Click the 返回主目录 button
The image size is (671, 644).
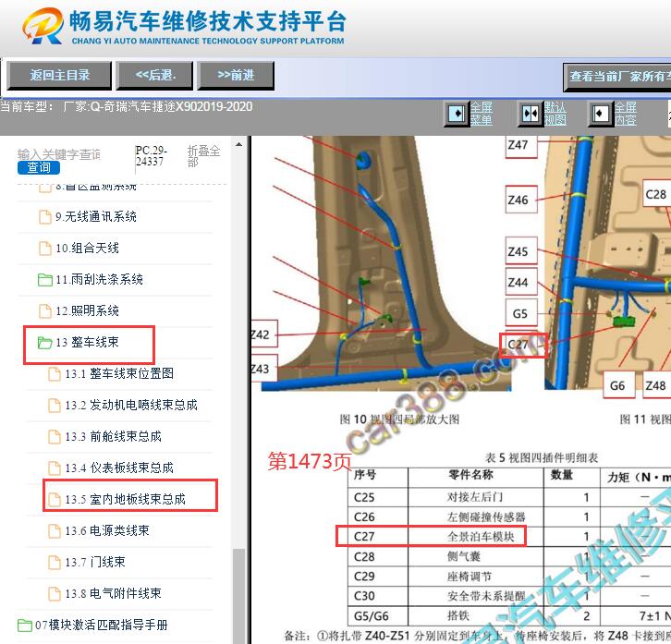pyautogui.click(x=59, y=76)
